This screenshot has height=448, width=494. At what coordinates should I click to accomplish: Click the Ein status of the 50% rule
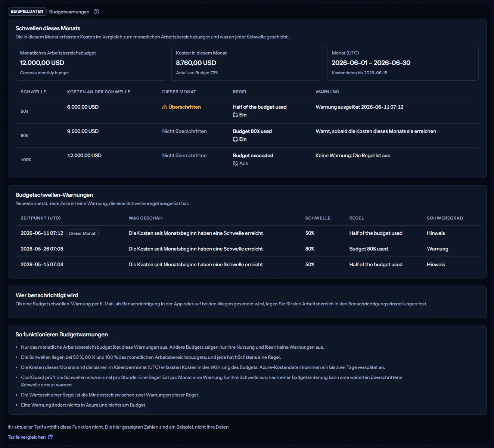point(243,115)
